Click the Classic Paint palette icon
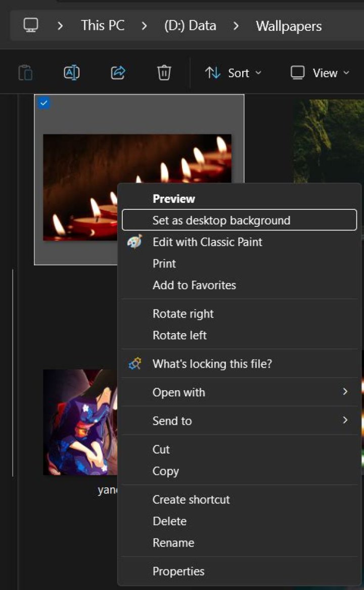The width and height of the screenshot is (364, 590). tap(135, 242)
